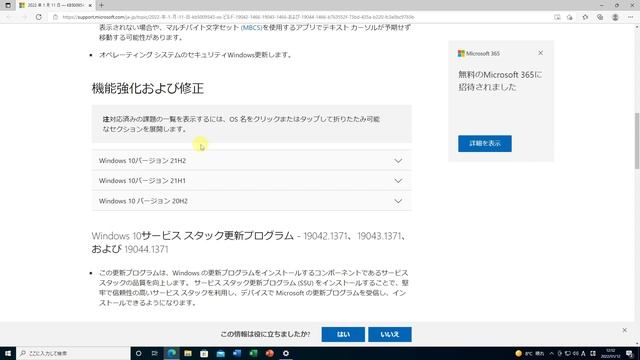
Task: Click the user profile avatar icon
Action: [615, 17]
